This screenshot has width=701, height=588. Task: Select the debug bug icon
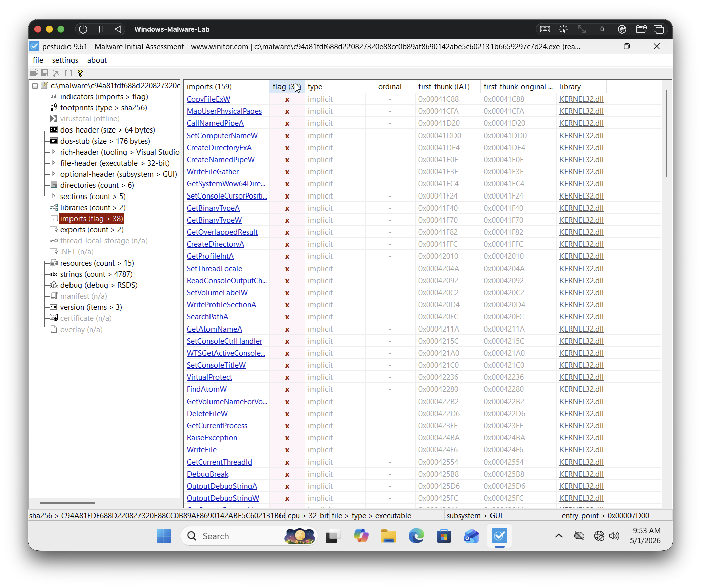54,285
